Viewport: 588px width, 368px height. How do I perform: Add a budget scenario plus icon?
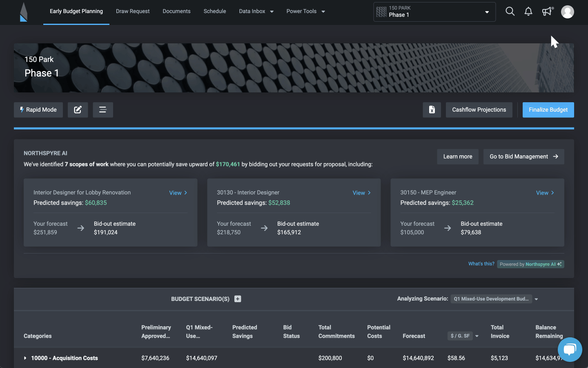click(238, 299)
